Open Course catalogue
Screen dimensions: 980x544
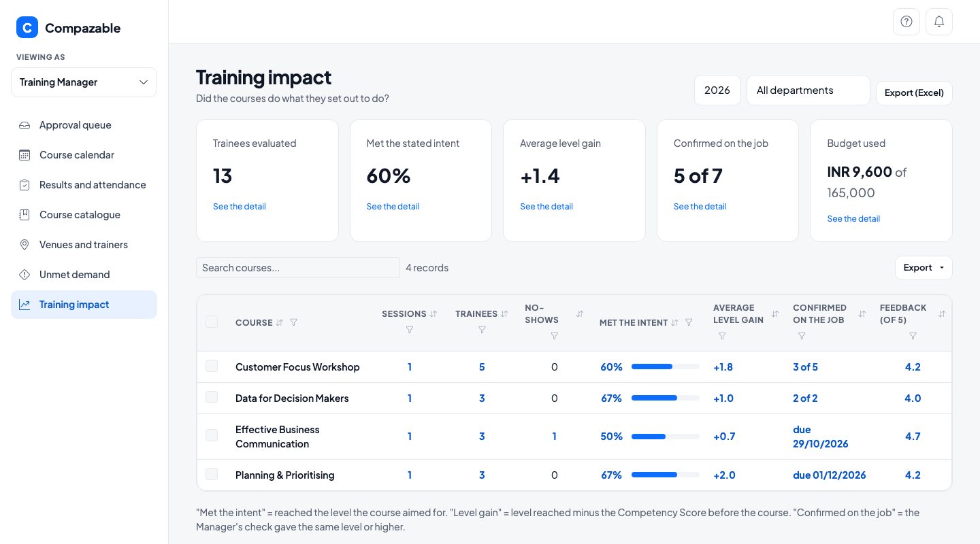pos(84,215)
